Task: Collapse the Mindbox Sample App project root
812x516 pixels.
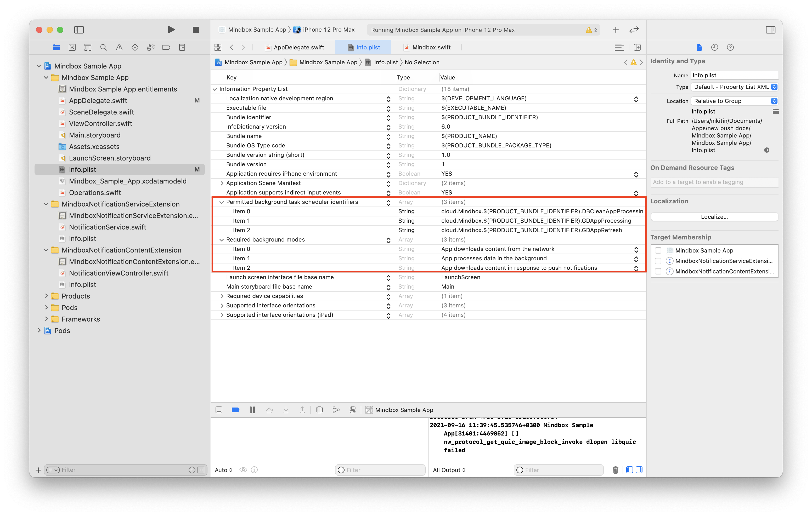Action: click(39, 66)
